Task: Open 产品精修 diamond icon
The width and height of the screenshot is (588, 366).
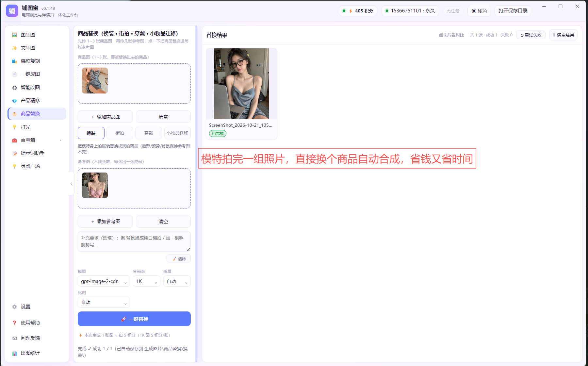Action: 14,101
